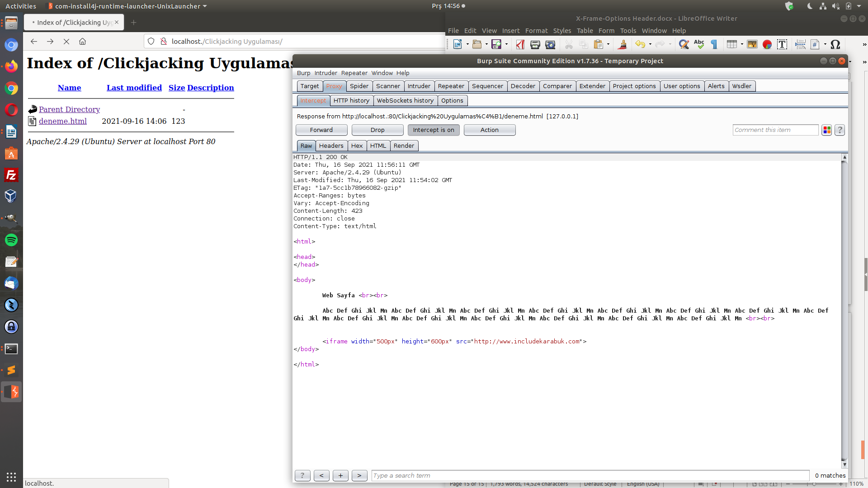
Task: Click Writer zoom slider in status bar
Action: pyautogui.click(x=815, y=484)
